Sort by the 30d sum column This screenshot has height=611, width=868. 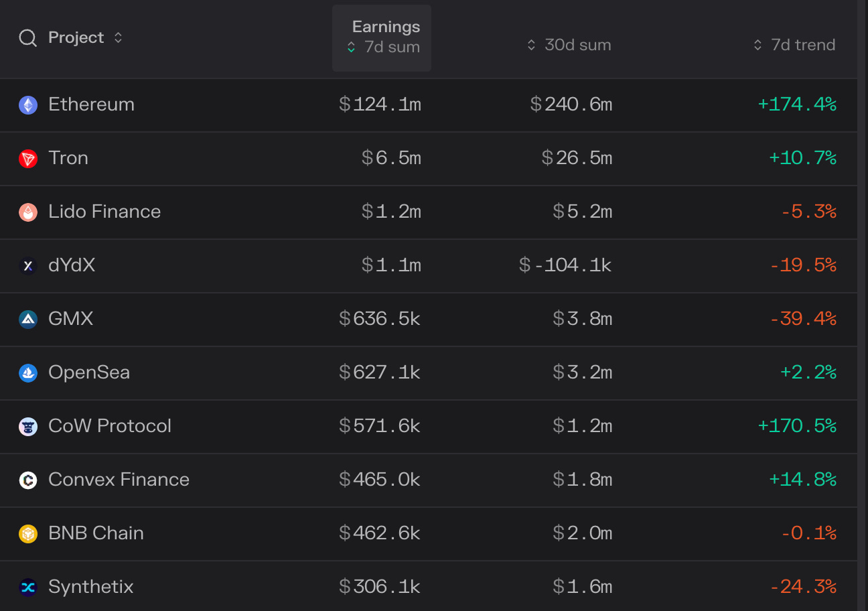(569, 46)
